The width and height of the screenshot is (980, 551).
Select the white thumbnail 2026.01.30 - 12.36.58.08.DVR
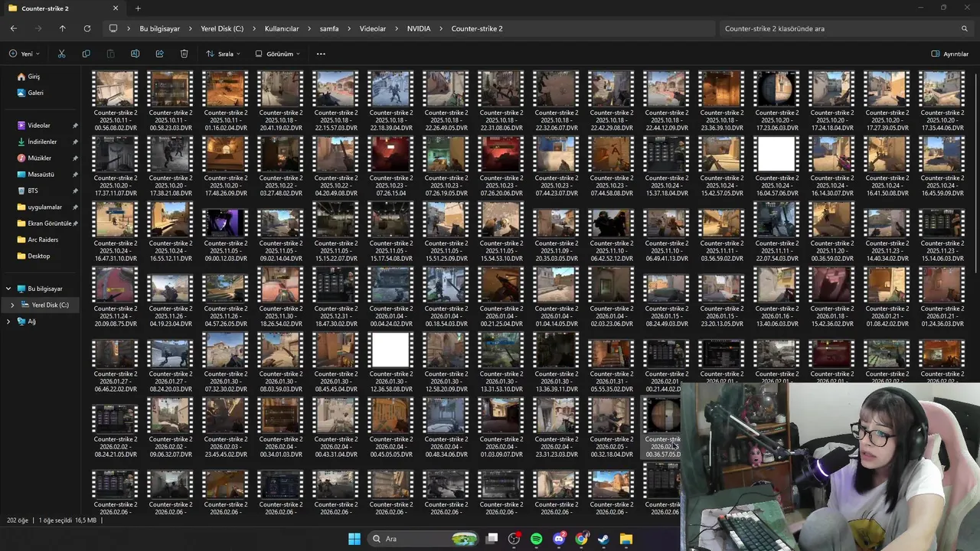coord(391,350)
